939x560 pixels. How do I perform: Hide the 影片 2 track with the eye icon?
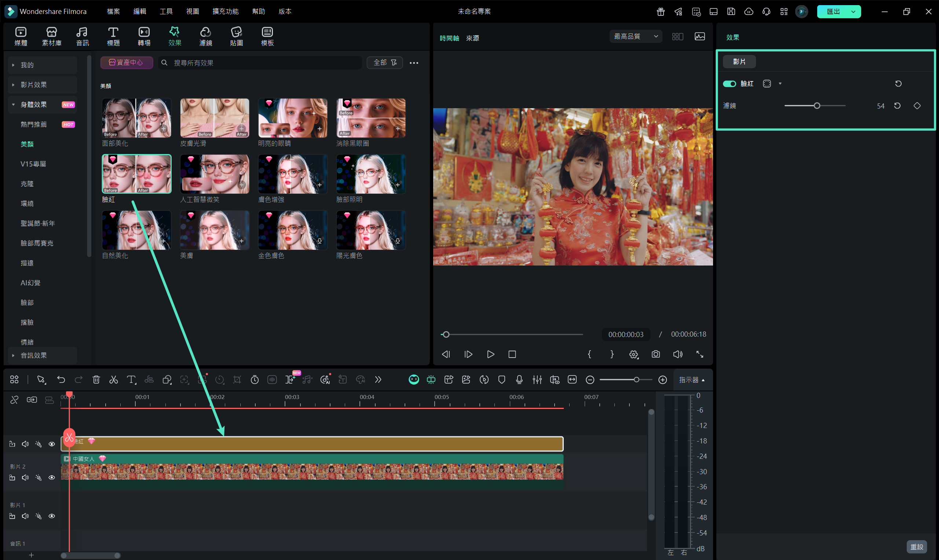coord(52,478)
